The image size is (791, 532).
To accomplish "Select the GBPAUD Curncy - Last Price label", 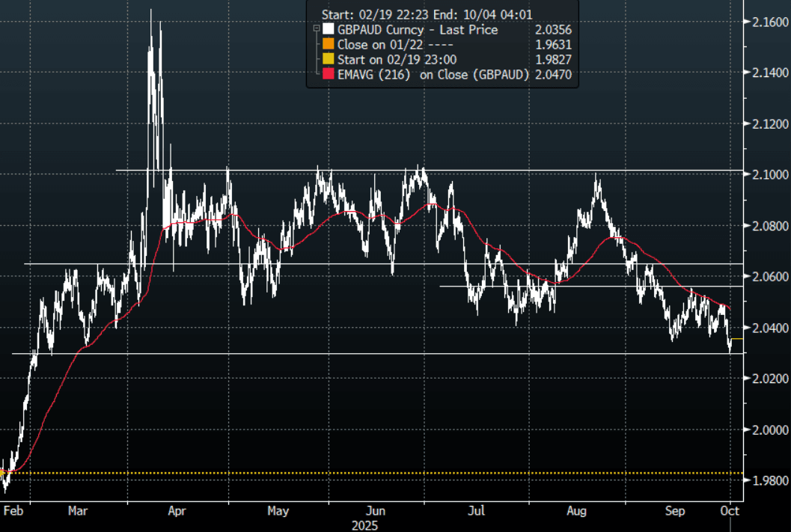I will pos(417,30).
